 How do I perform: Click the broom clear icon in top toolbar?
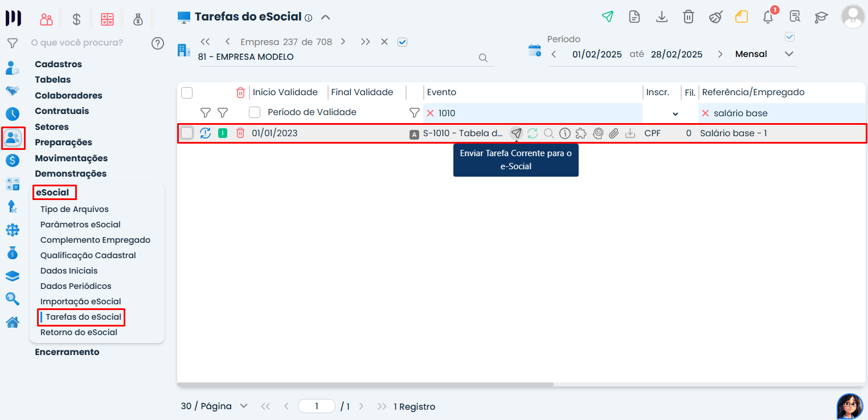pyautogui.click(x=715, y=17)
